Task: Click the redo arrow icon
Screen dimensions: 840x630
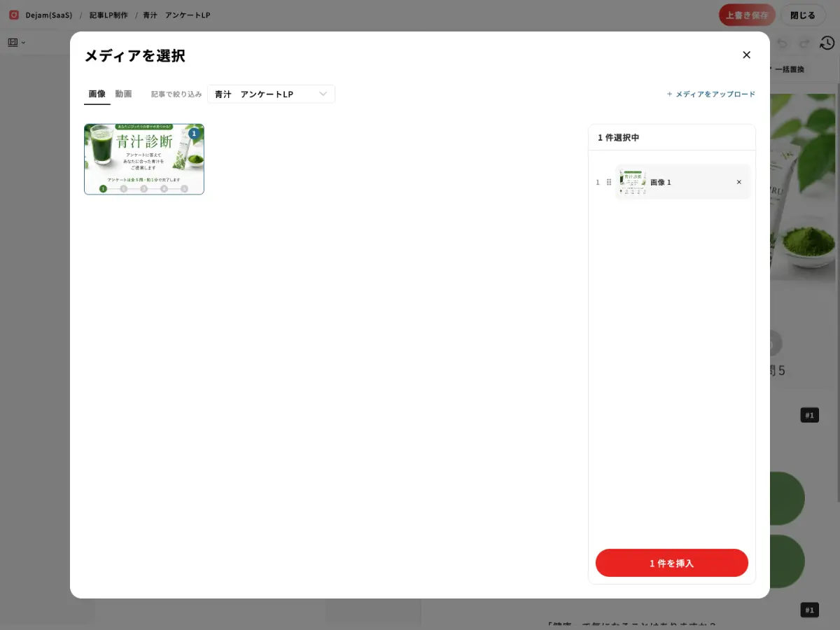Action: (x=804, y=43)
